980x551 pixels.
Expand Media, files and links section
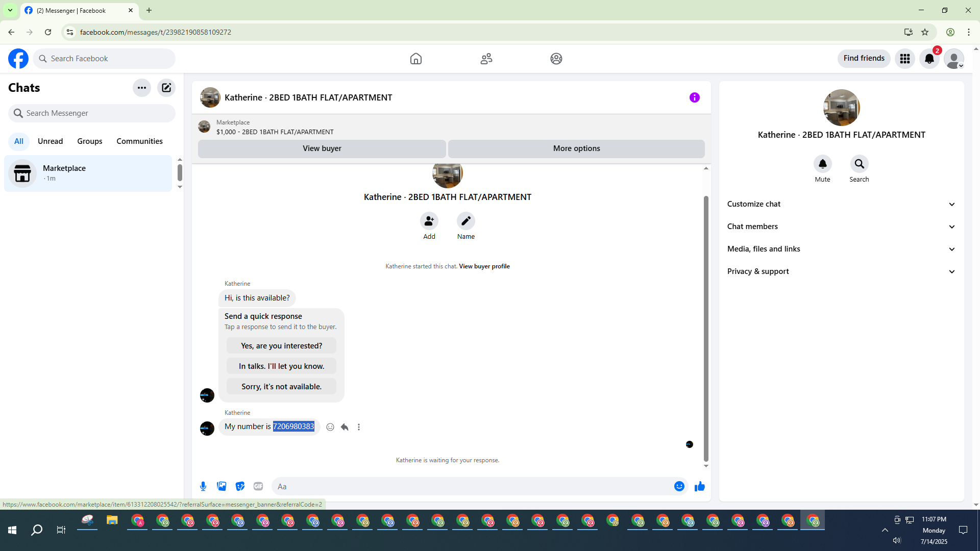pos(841,249)
